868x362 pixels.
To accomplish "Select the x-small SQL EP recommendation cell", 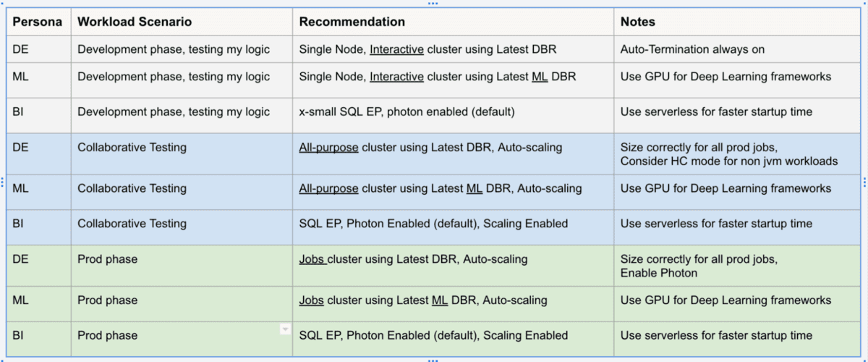I will coord(407,112).
